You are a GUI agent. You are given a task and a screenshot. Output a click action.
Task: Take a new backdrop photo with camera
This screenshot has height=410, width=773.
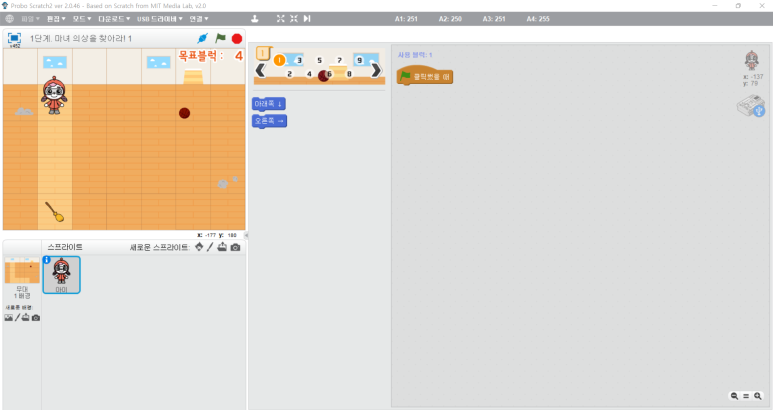(x=35, y=318)
